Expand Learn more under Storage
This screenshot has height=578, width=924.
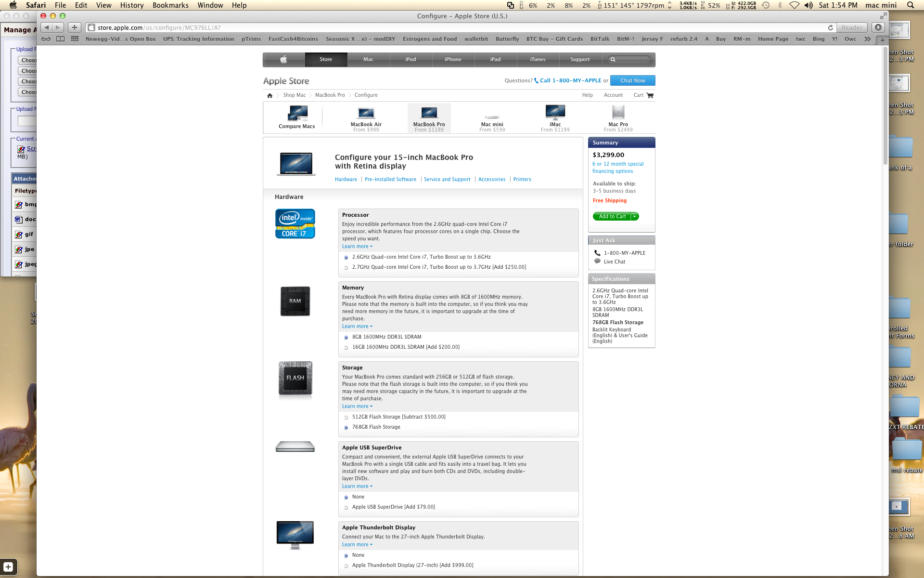[x=357, y=407]
